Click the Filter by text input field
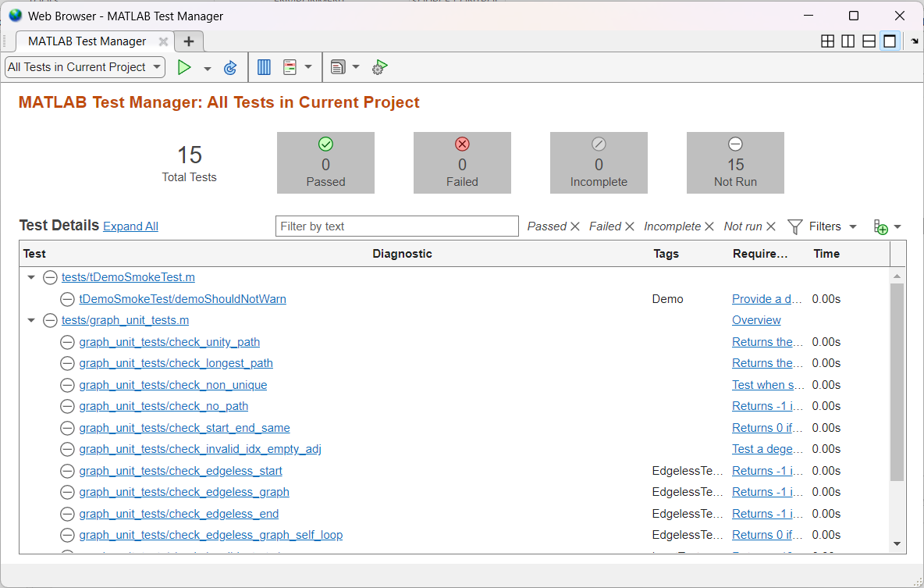924x588 pixels. (x=396, y=226)
